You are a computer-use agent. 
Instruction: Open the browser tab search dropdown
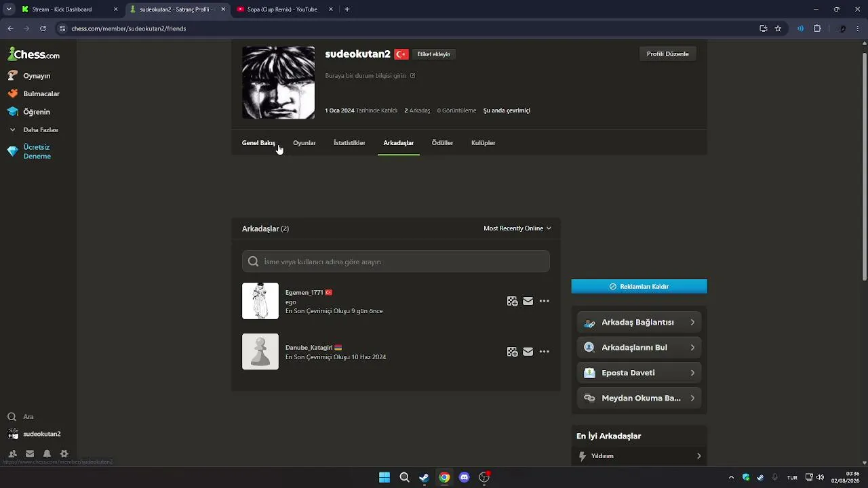click(9, 9)
